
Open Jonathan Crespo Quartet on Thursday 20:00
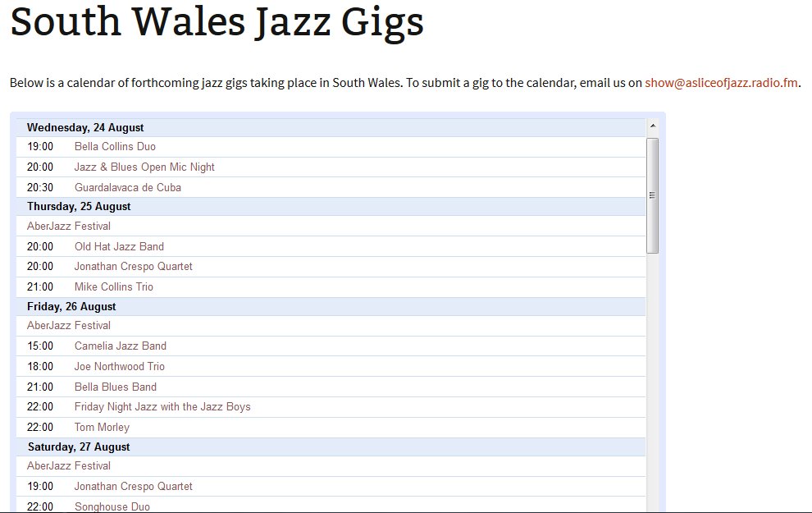133,266
